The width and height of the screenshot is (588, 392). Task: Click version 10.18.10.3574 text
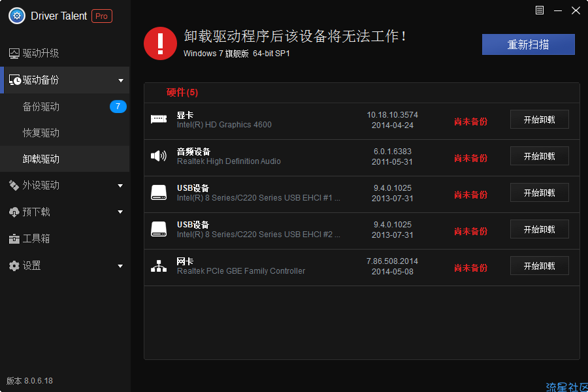point(392,115)
